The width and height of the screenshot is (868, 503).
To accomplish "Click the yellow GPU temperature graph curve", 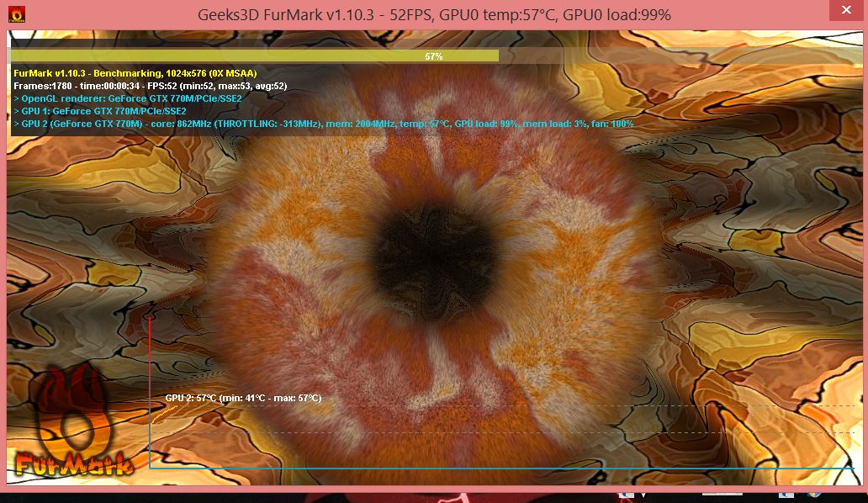I will [x=164, y=414].
